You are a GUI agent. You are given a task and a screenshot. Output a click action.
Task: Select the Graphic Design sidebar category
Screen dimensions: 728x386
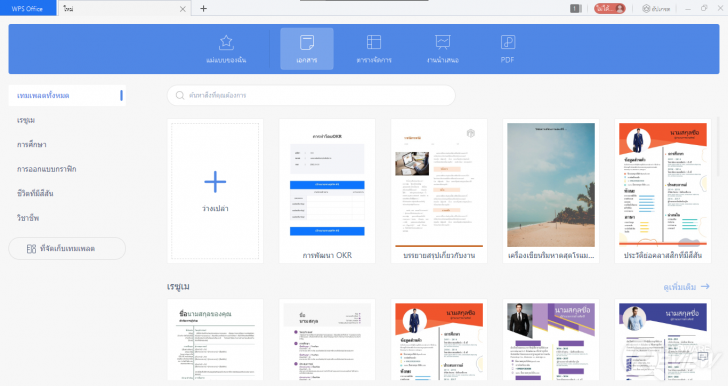(46, 169)
